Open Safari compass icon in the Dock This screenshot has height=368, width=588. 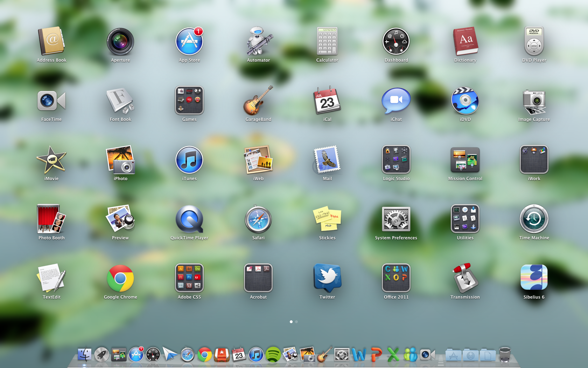pos(187,355)
